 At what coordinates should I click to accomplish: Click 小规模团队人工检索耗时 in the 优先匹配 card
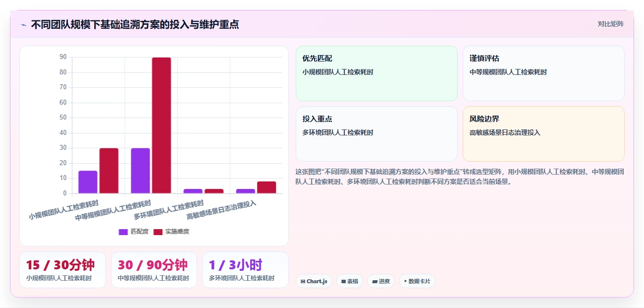[338, 72]
